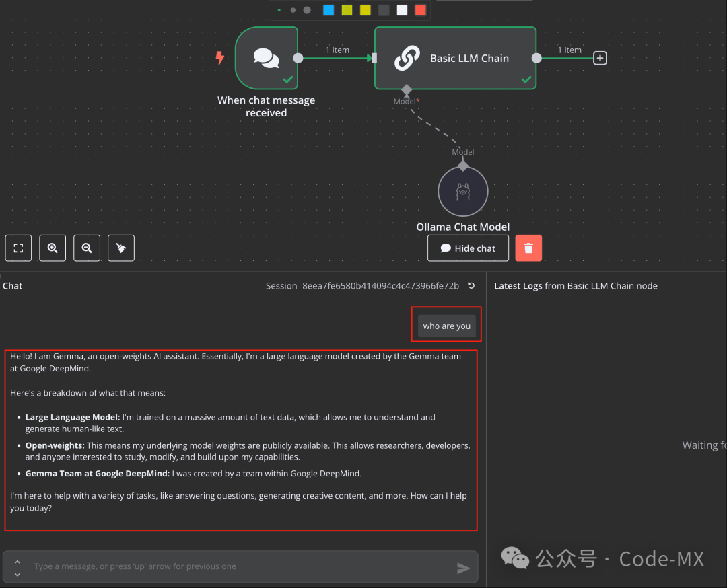This screenshot has width=727, height=588.
Task: Choose the olive-yellow color swatch
Action: click(347, 10)
